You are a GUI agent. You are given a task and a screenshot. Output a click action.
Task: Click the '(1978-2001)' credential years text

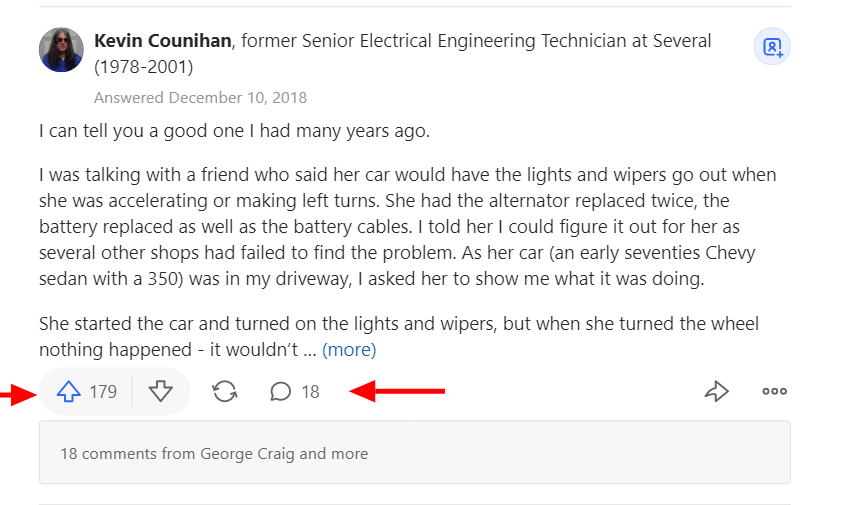143,68
